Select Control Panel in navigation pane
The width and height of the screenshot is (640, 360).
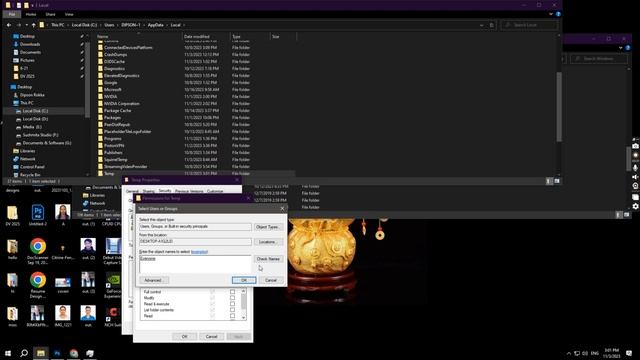coord(32,167)
